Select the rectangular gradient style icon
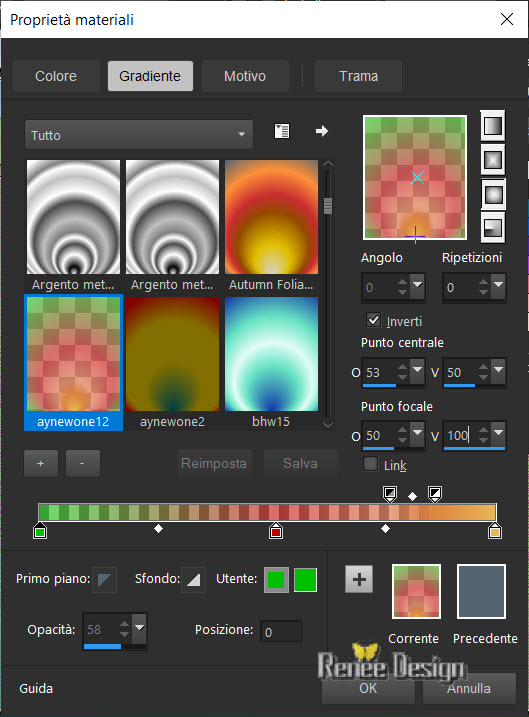529x717 pixels. point(492,160)
